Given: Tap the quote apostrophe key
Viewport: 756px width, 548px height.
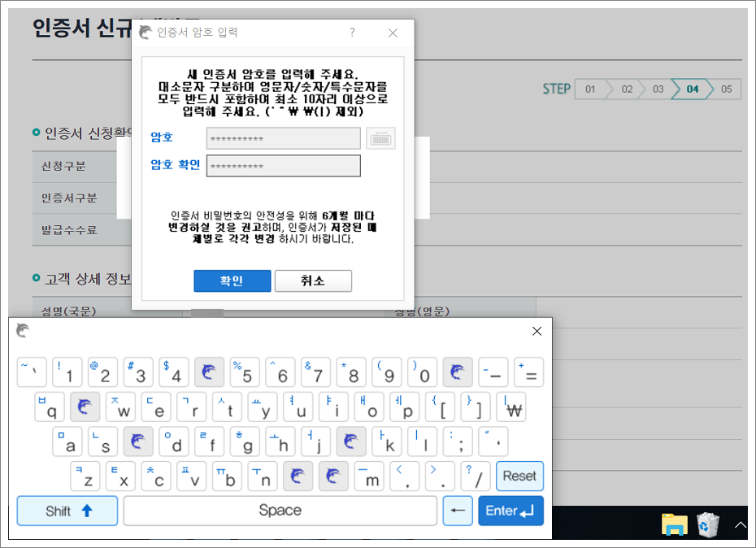Looking at the screenshot, I should click(x=493, y=441).
